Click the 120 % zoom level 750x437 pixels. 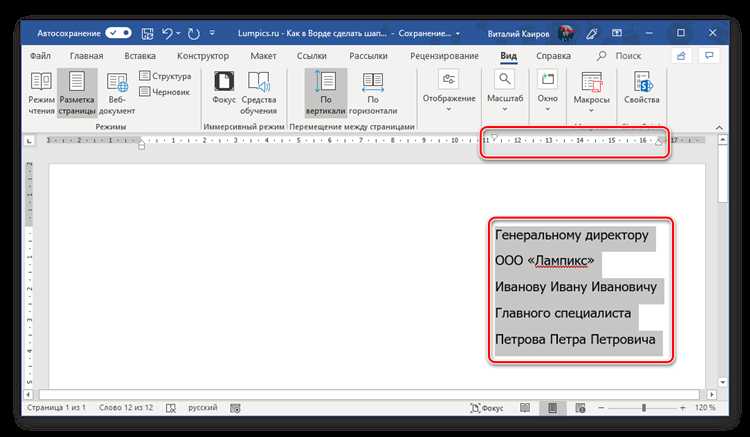(706, 408)
